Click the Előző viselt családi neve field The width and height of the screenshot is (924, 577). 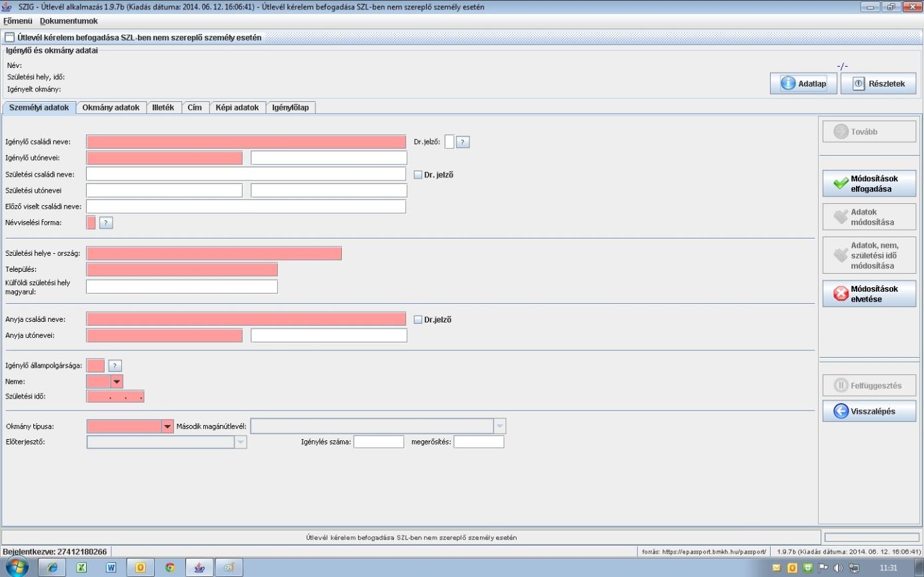tap(246, 207)
